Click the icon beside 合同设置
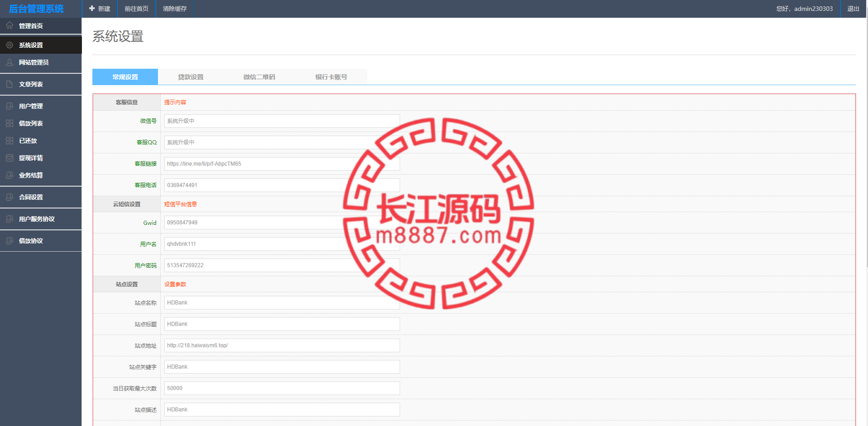Screen dimensions: 868x426 (10, 197)
